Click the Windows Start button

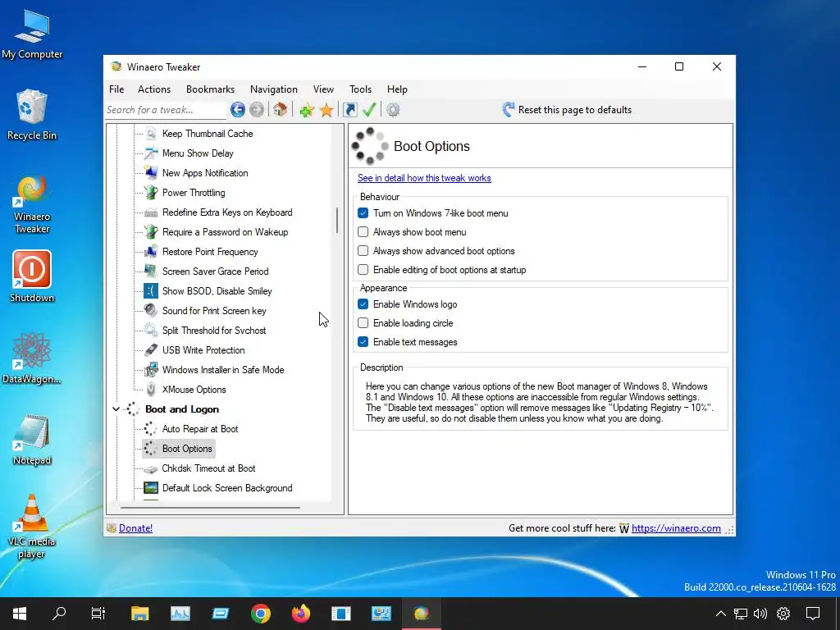point(20,614)
